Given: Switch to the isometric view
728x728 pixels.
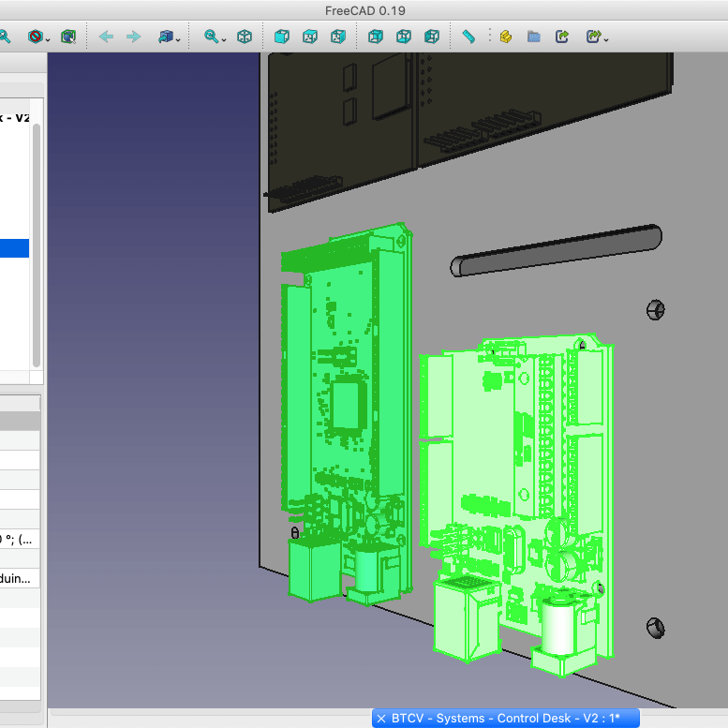Looking at the screenshot, I should coord(245,37).
